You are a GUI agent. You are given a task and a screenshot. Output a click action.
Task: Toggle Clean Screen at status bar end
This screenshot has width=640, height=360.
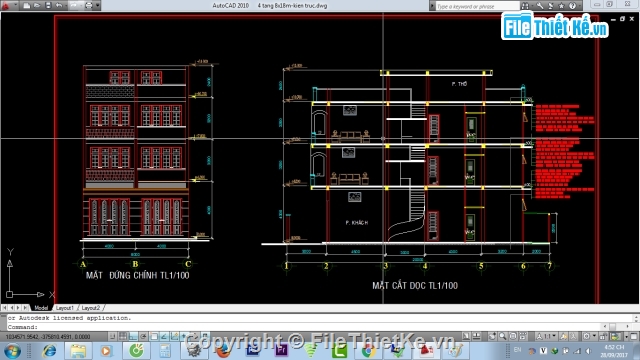pyautogui.click(x=634, y=336)
